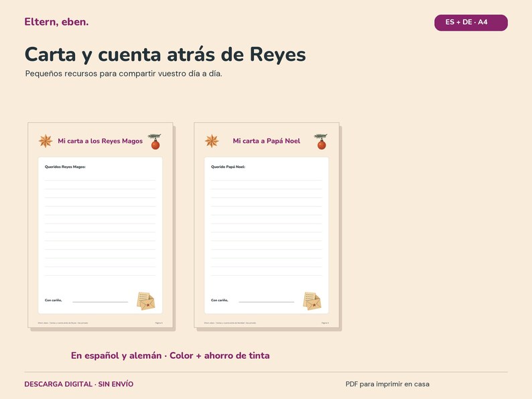Click the star icon on Papá Noel page

(x=212, y=141)
